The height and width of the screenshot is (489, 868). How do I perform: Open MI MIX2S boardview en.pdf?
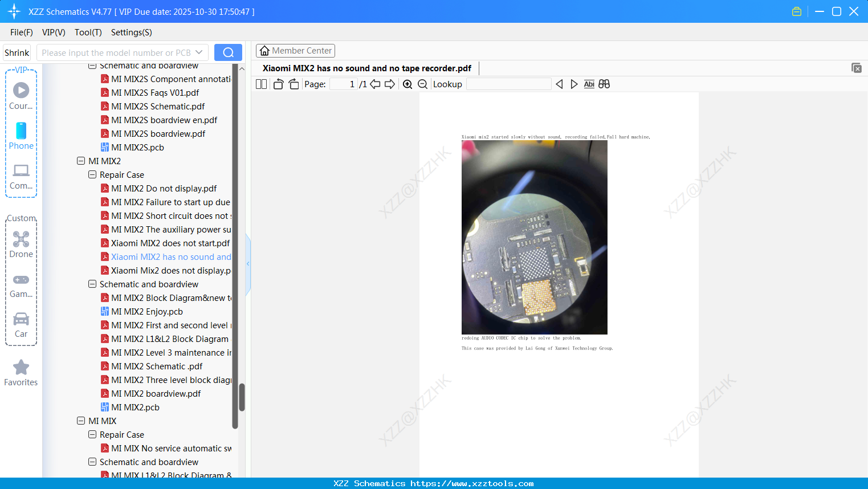(164, 120)
